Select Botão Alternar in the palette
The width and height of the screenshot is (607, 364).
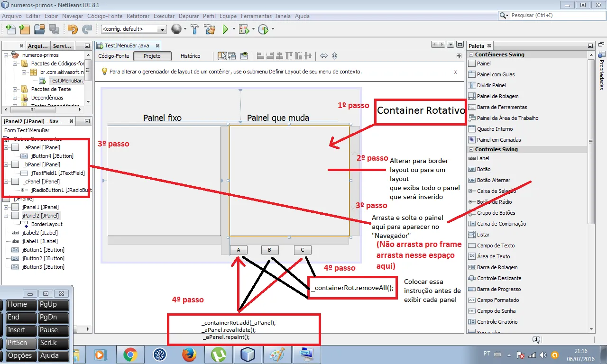point(494,180)
